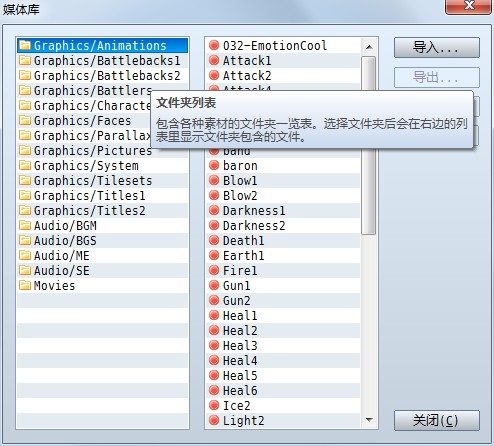Click the red dot icon beside Heal1
The height and width of the screenshot is (446, 494).
click(x=214, y=315)
